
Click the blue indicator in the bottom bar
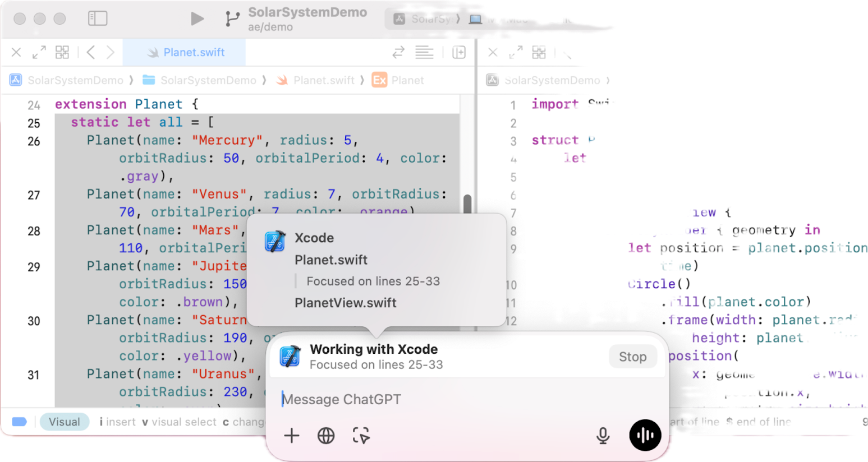click(x=20, y=422)
